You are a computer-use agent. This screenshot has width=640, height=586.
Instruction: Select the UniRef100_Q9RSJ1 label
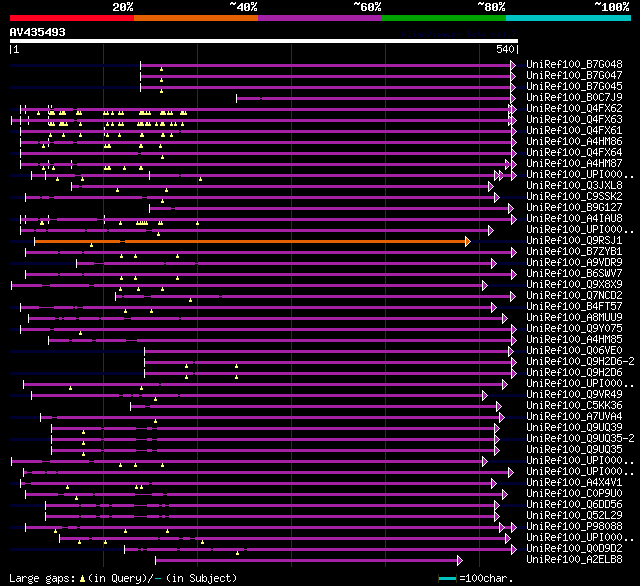574,241
